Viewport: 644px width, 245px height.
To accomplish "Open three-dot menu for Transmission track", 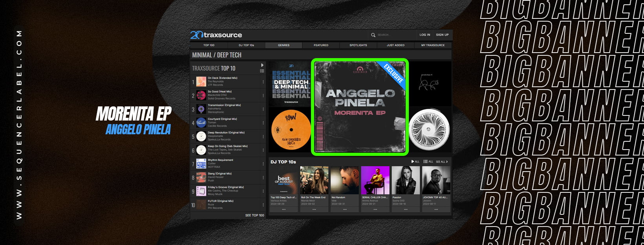I will 263,109.
